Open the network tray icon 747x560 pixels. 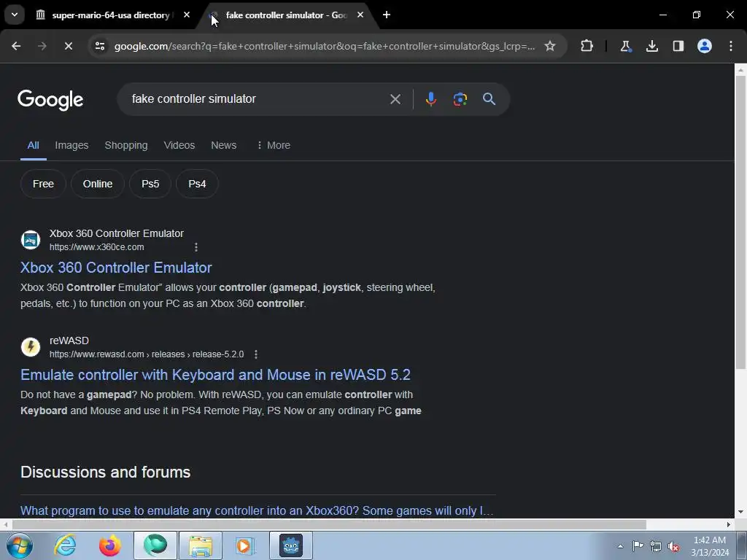pos(656,546)
